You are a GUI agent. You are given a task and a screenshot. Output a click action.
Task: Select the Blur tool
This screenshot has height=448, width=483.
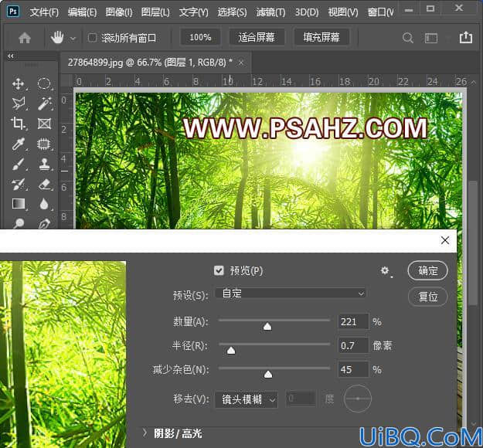click(44, 204)
